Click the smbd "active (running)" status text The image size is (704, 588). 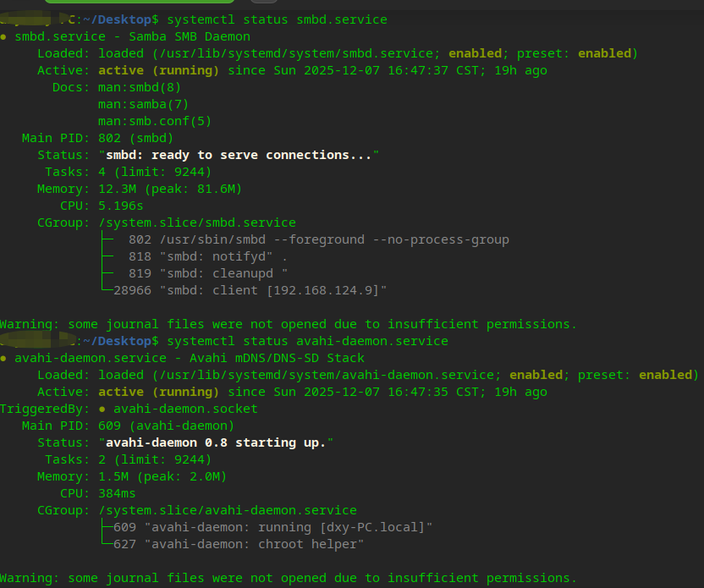pyautogui.click(x=158, y=70)
